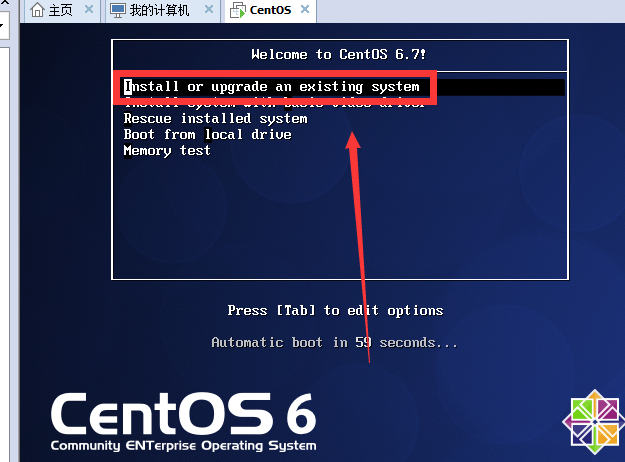The width and height of the screenshot is (625, 462).
Task: Click the monitor icon on 我的计算机 tab
Action: [118, 10]
